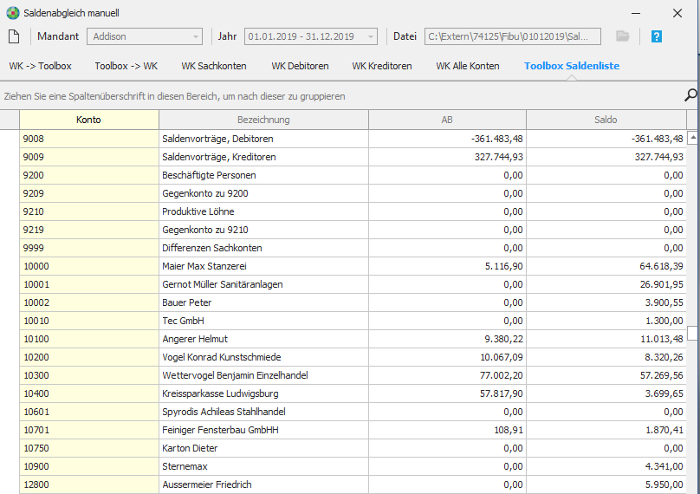Viewport: 700px width, 494px height.
Task: Select account 9008 cell
Action: [x=89, y=139]
